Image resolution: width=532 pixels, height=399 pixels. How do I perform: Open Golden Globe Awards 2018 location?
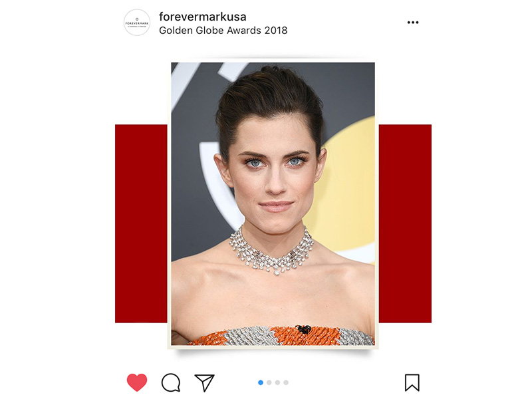[223, 31]
